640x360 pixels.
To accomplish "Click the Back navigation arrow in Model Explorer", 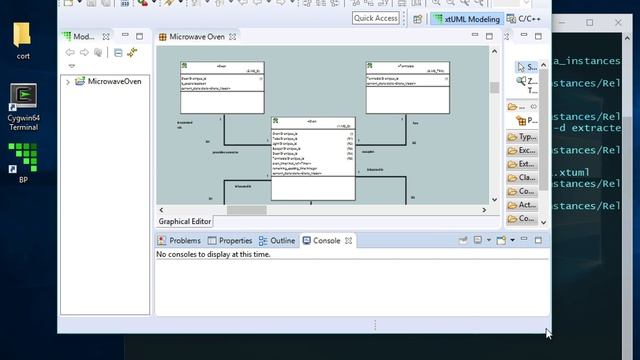I will point(70,52).
